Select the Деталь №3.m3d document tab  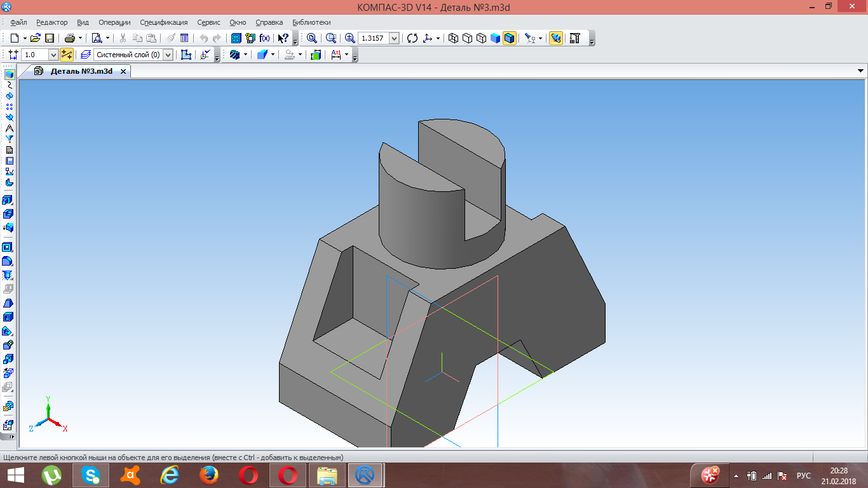[x=81, y=71]
